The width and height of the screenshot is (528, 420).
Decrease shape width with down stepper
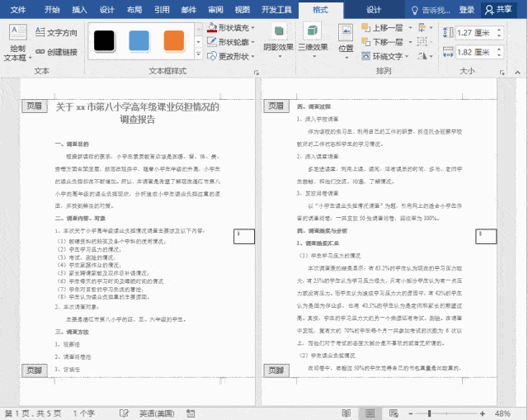coord(499,55)
